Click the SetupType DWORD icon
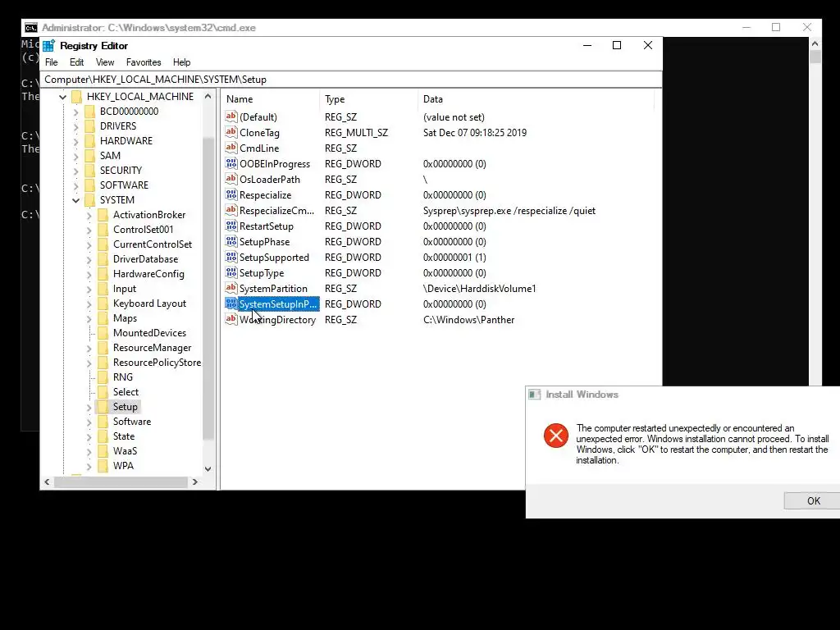 231,272
